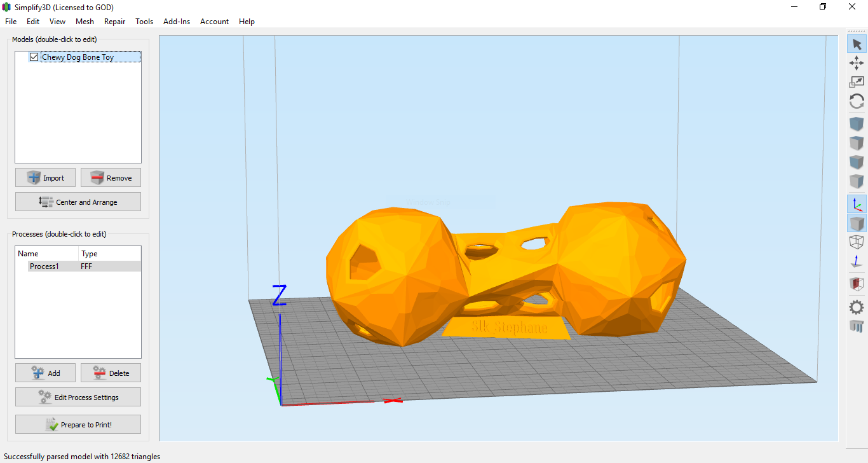Image resolution: width=868 pixels, height=463 pixels.
Task: Click the Remove model button
Action: click(111, 177)
